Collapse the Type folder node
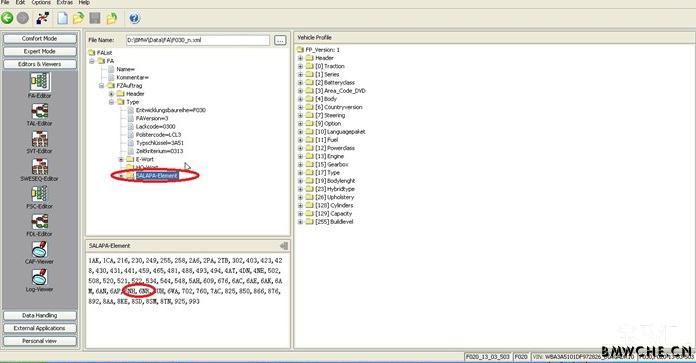696x363 pixels. pyautogui.click(x=111, y=102)
